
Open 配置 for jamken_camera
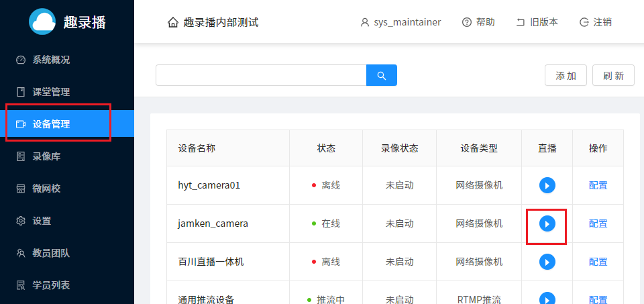pos(598,223)
